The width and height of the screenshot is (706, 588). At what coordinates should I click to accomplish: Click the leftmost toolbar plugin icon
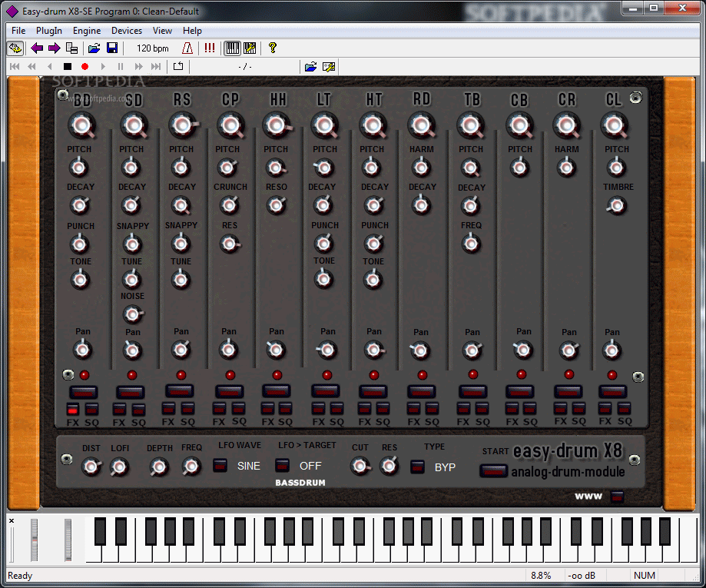(15, 48)
